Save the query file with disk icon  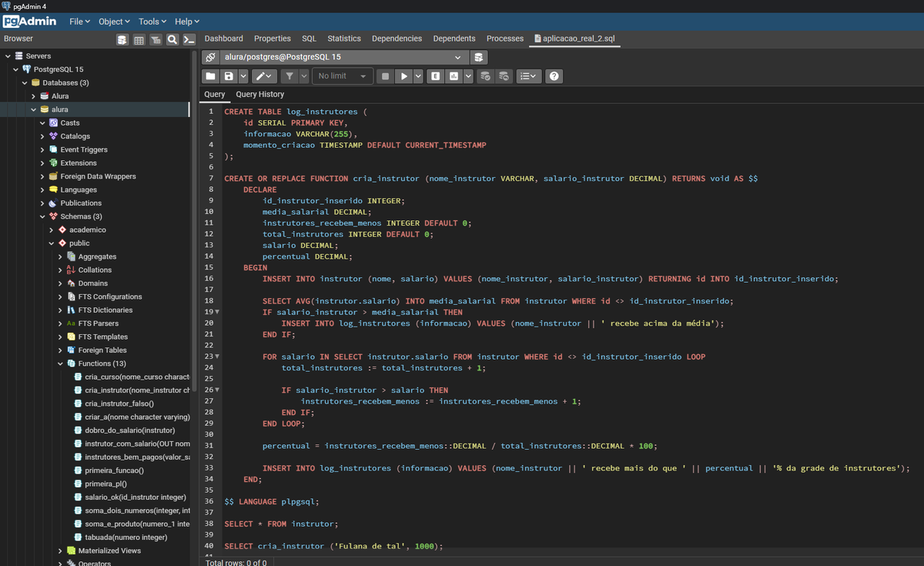(229, 76)
